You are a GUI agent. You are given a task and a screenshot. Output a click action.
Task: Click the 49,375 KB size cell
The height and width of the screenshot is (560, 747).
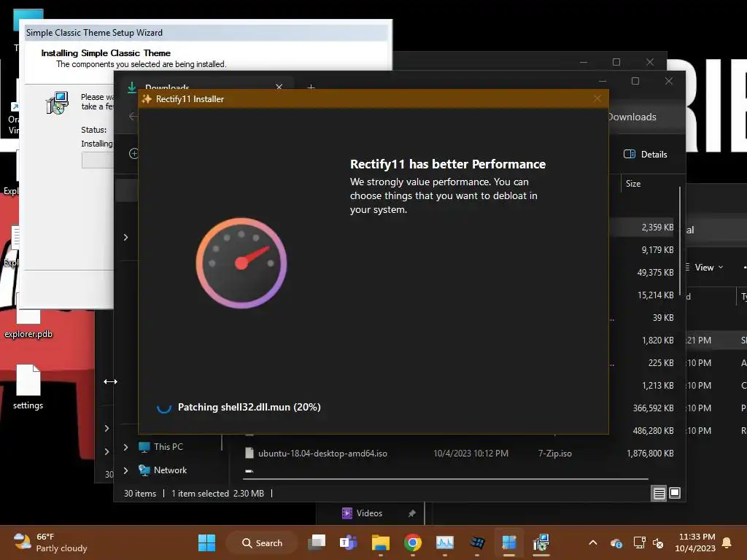656,273
